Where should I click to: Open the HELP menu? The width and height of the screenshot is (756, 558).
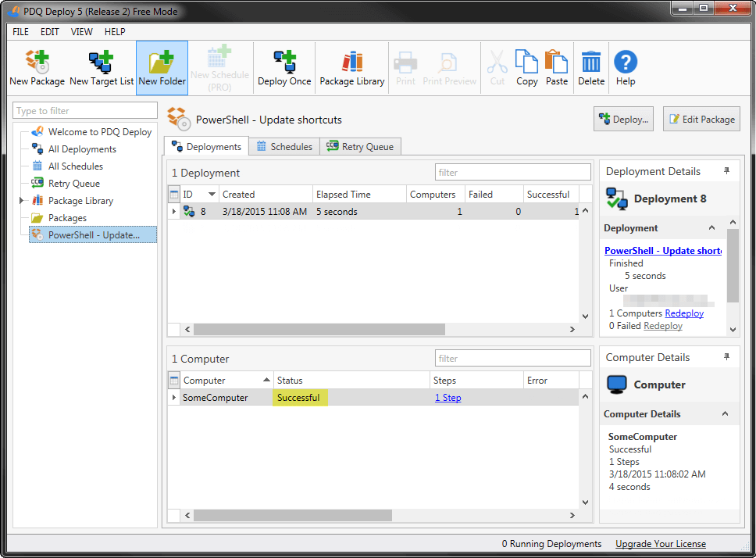pyautogui.click(x=115, y=32)
